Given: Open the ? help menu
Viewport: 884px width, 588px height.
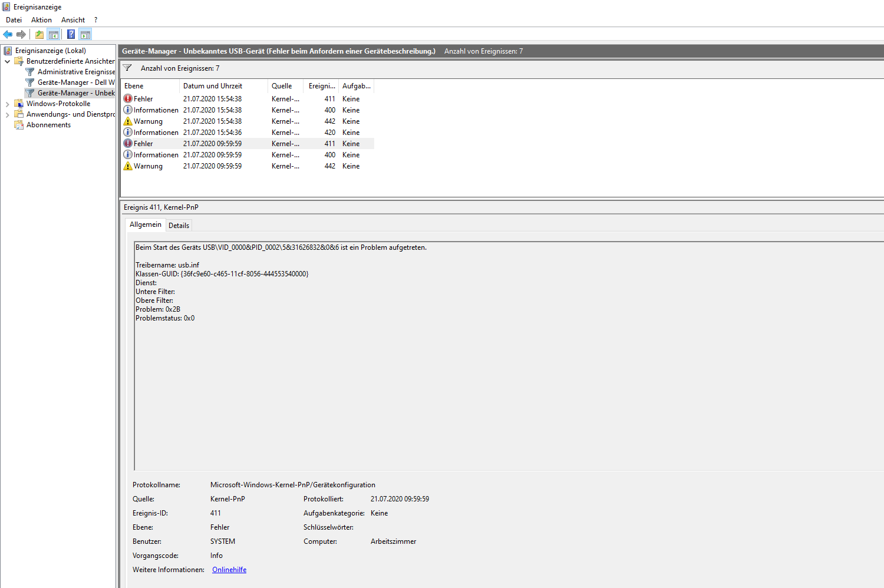Looking at the screenshot, I should tap(95, 19).
